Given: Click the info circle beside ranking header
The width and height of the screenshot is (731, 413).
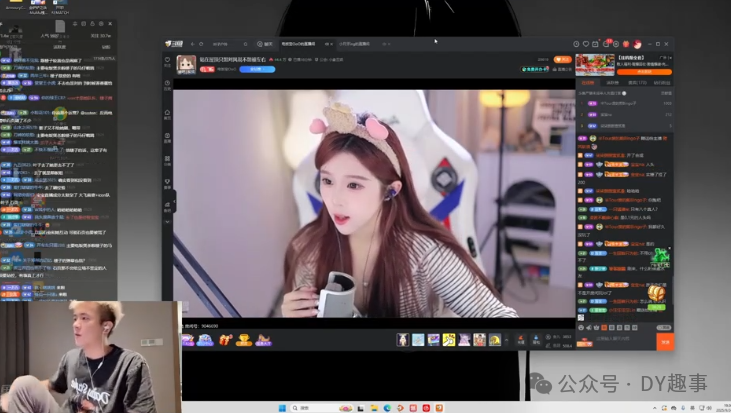Looking at the screenshot, I should click(x=624, y=93).
